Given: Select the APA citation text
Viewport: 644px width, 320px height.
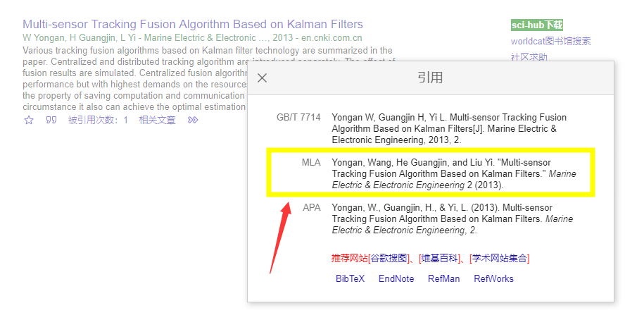Looking at the screenshot, I should tap(452, 219).
